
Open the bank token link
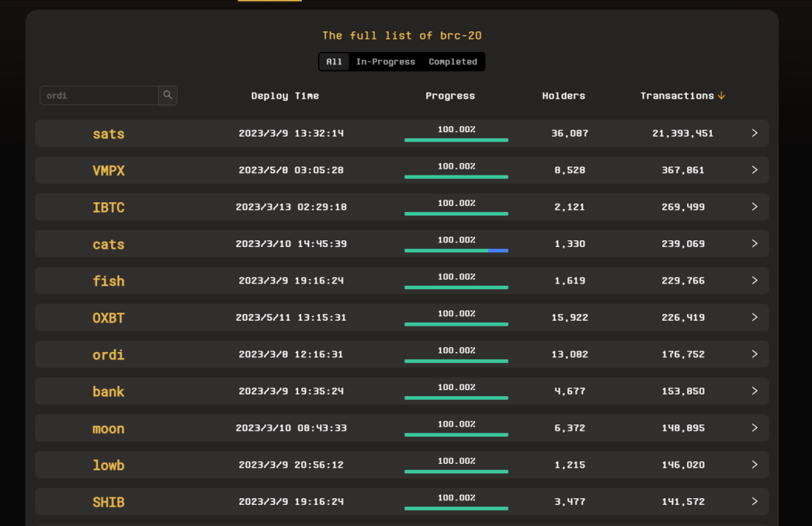point(108,392)
